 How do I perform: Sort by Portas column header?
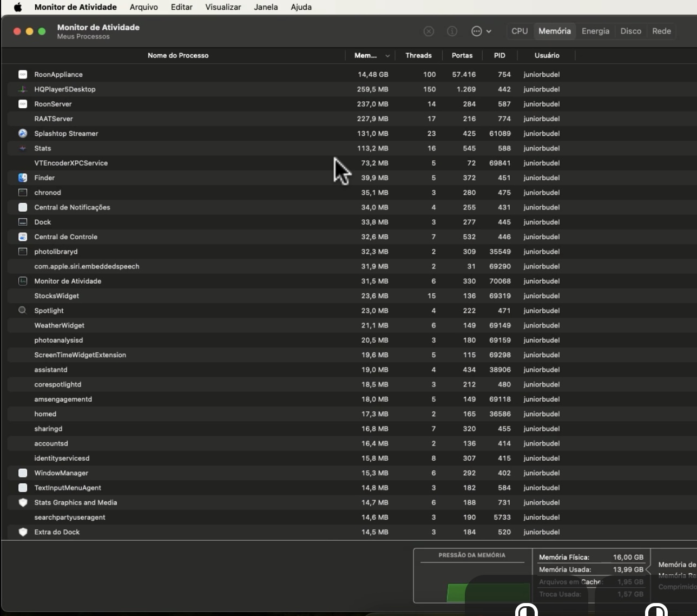[462, 55]
